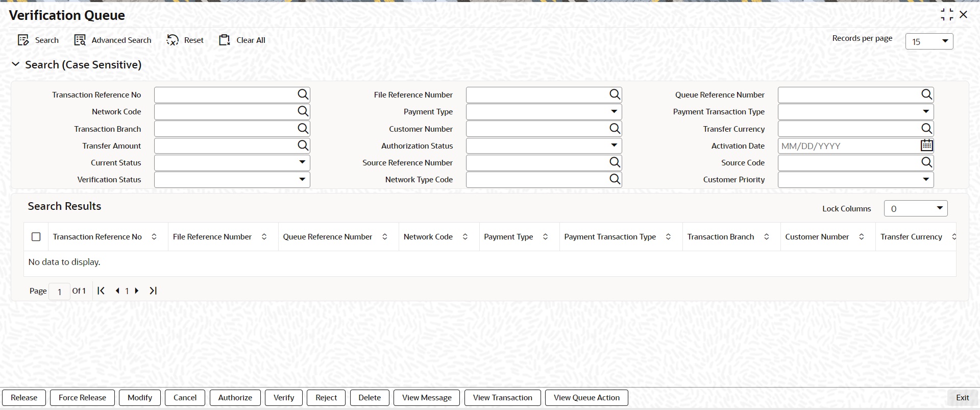This screenshot has height=410, width=980.
Task: Click the Force Release button
Action: (x=82, y=398)
